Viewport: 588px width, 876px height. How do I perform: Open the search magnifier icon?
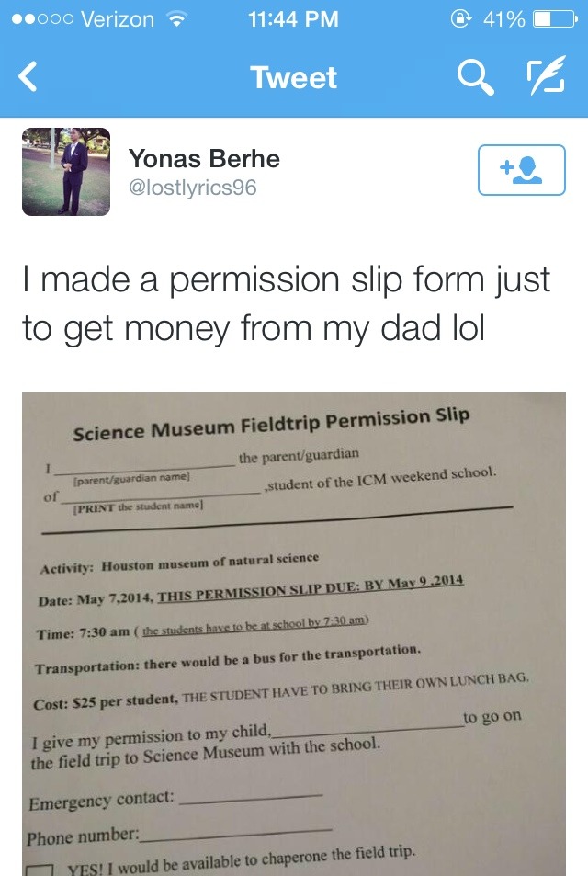click(476, 77)
